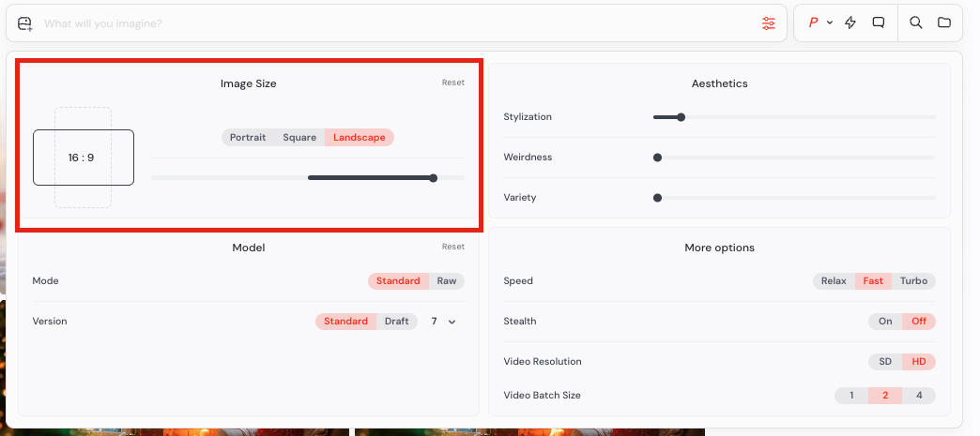Click the magnifying glass search icon
The width and height of the screenshot is (980, 436).
[x=916, y=23]
